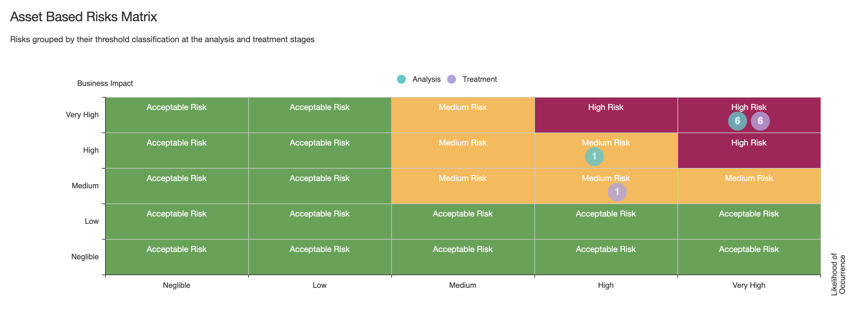The width and height of the screenshot is (868, 310).
Task: Click the Likelihood of Occurrence axis title
Action: (x=838, y=274)
